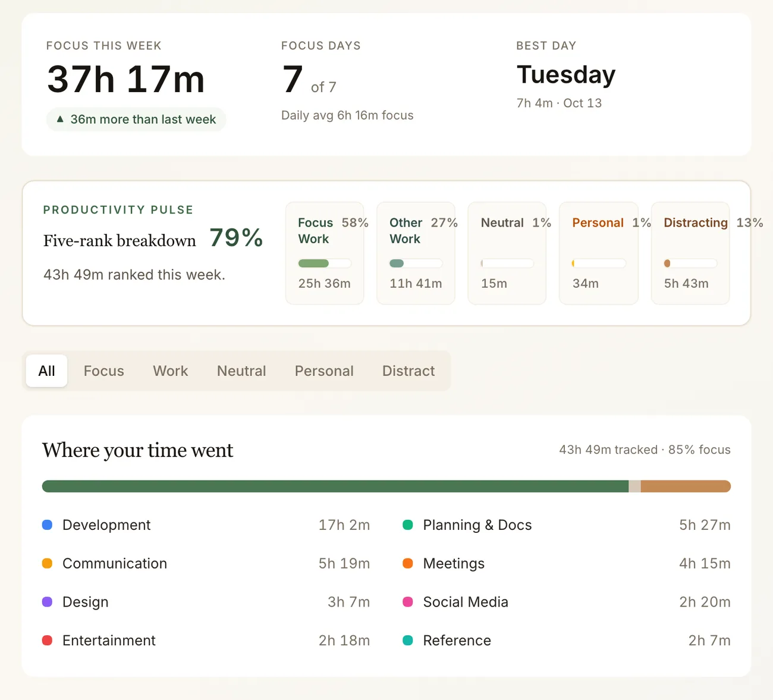
Task: Click the '7h 4m · Oct 13' text
Action: click(559, 103)
